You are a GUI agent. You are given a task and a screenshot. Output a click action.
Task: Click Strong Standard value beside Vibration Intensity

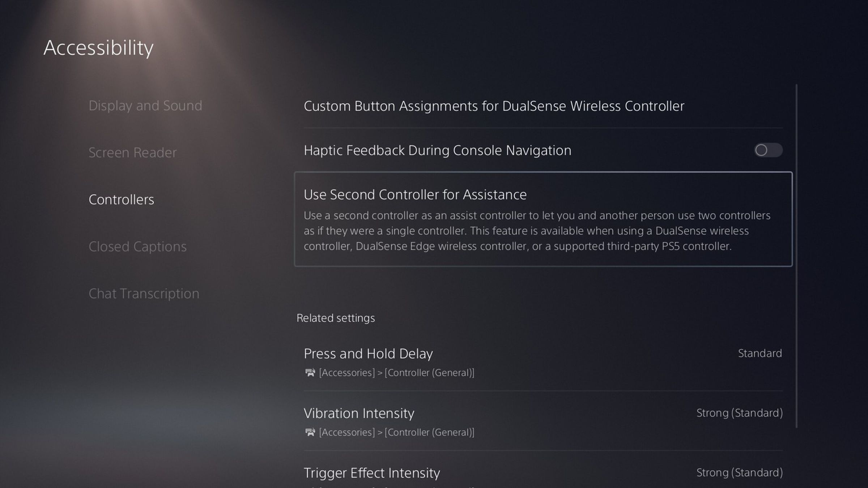point(739,412)
